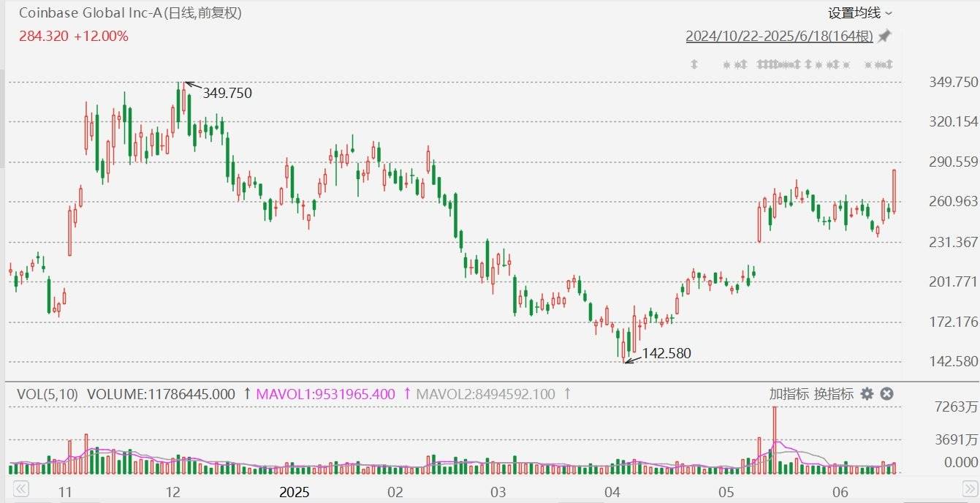Click the 加指标 add indicator button

(x=789, y=394)
